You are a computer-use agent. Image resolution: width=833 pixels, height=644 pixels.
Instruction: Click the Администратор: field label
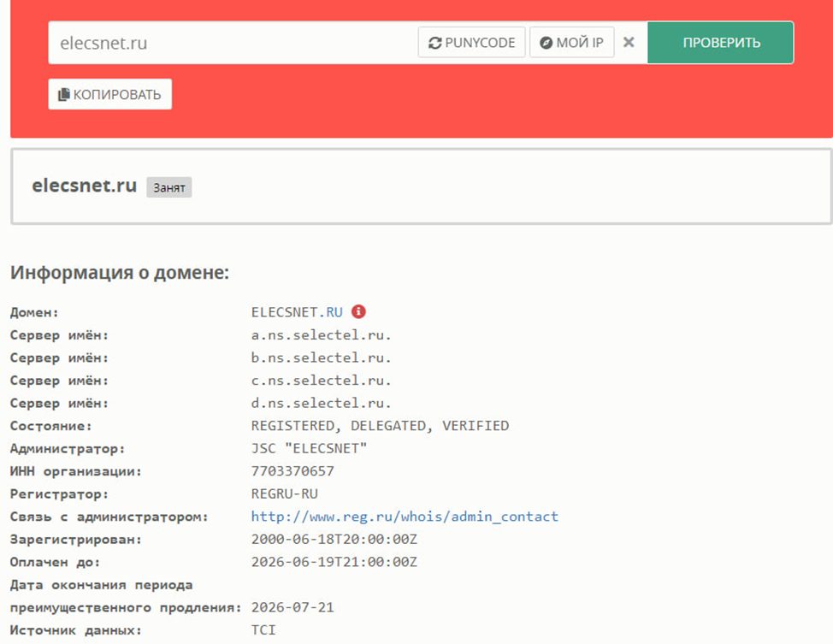coord(68,449)
